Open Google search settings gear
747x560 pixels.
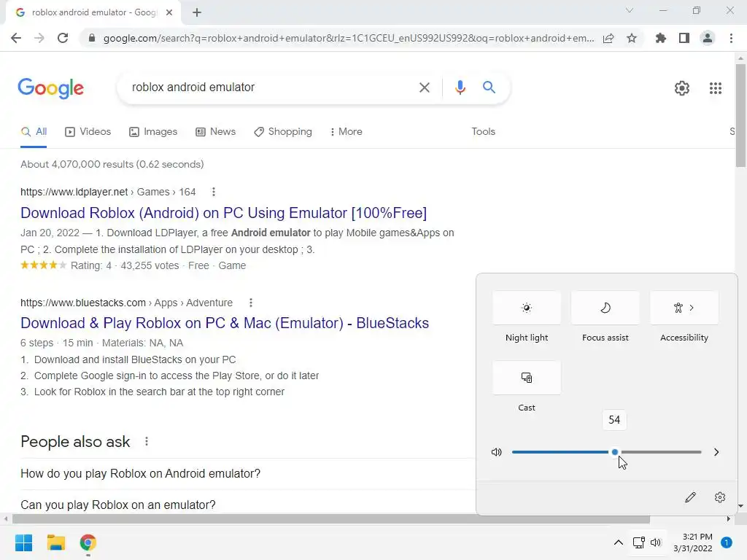tap(682, 88)
